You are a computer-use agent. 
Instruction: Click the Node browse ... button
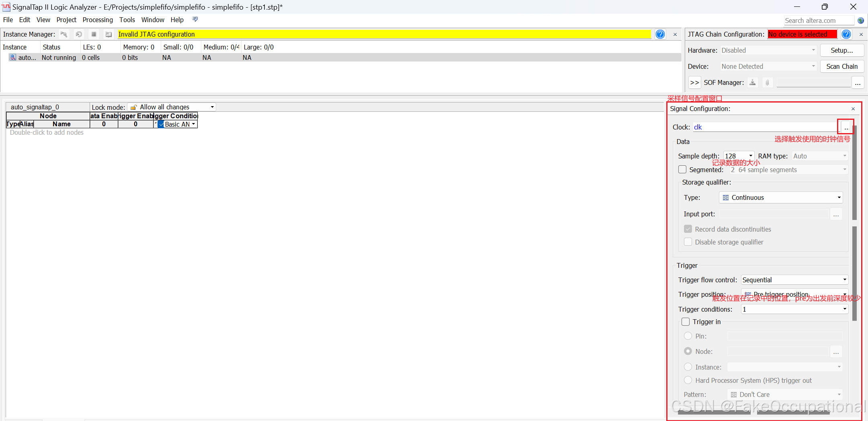pos(836,351)
